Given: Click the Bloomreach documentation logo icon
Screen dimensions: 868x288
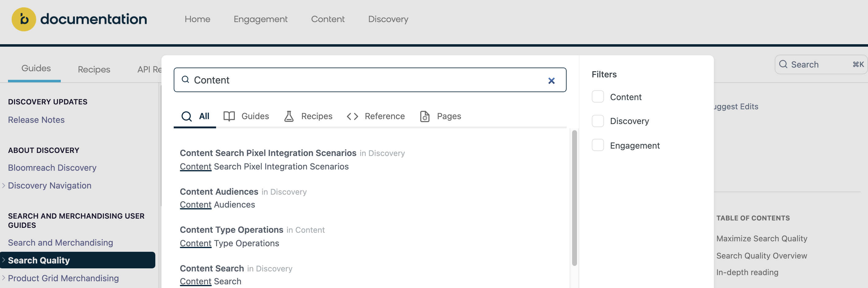Looking at the screenshot, I should (24, 19).
